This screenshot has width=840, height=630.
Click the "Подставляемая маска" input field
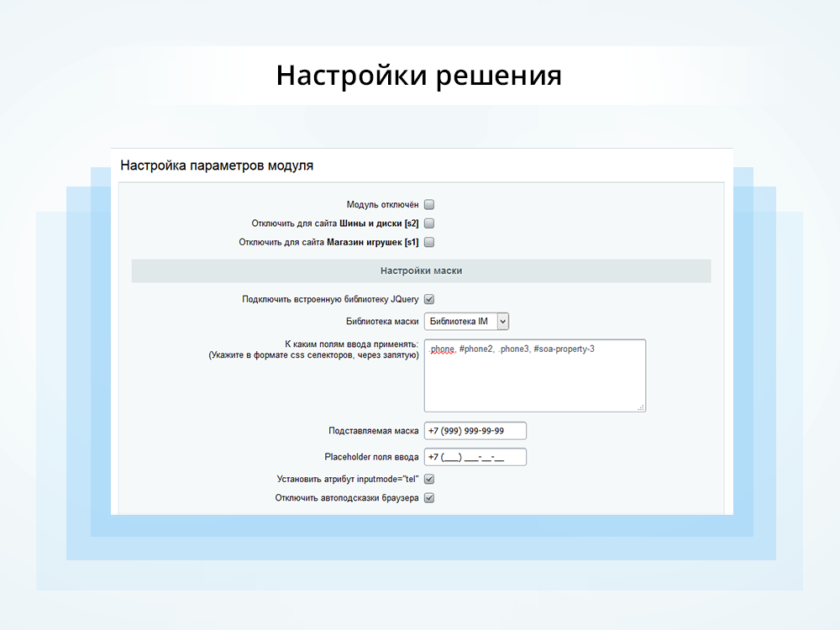[475, 430]
